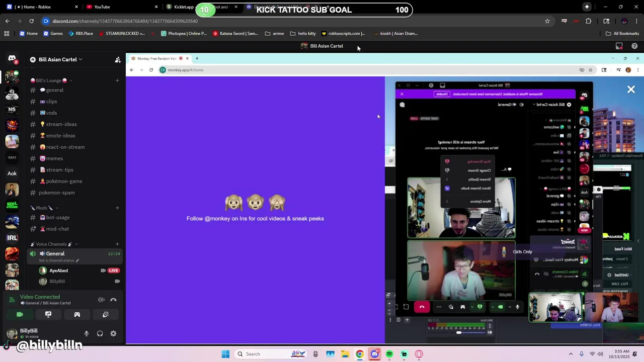This screenshot has width=644, height=362.
Task: Deafen with the headphones icon
Action: click(x=100, y=333)
